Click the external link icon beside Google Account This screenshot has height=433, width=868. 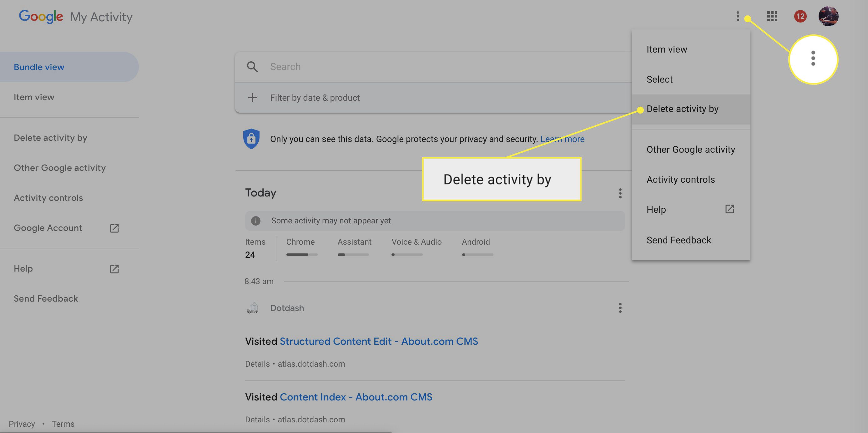coord(114,228)
